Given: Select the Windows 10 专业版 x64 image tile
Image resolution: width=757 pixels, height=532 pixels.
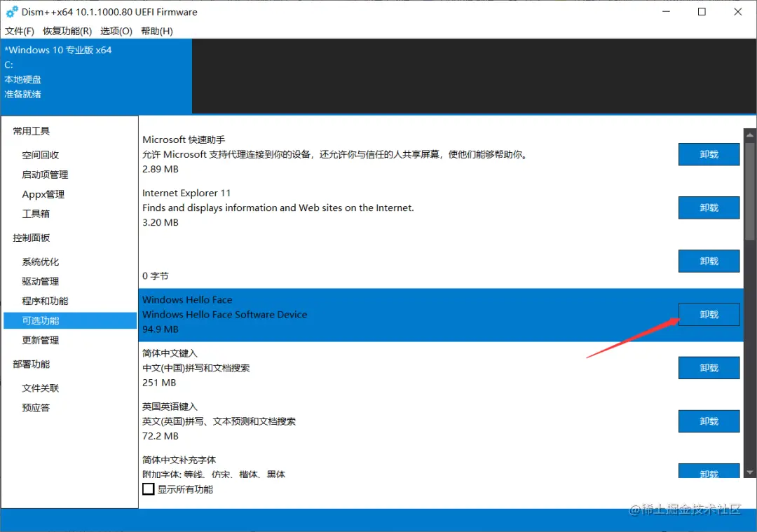Looking at the screenshot, I should click(96, 76).
